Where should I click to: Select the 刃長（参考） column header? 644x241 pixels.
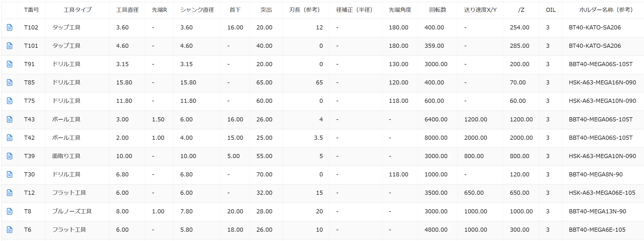pos(306,10)
